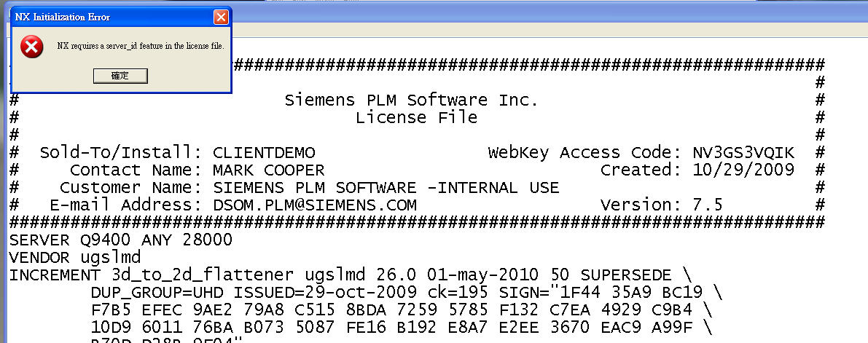Click the 'License File' heading text
This screenshot has width=868, height=343.
[416, 118]
